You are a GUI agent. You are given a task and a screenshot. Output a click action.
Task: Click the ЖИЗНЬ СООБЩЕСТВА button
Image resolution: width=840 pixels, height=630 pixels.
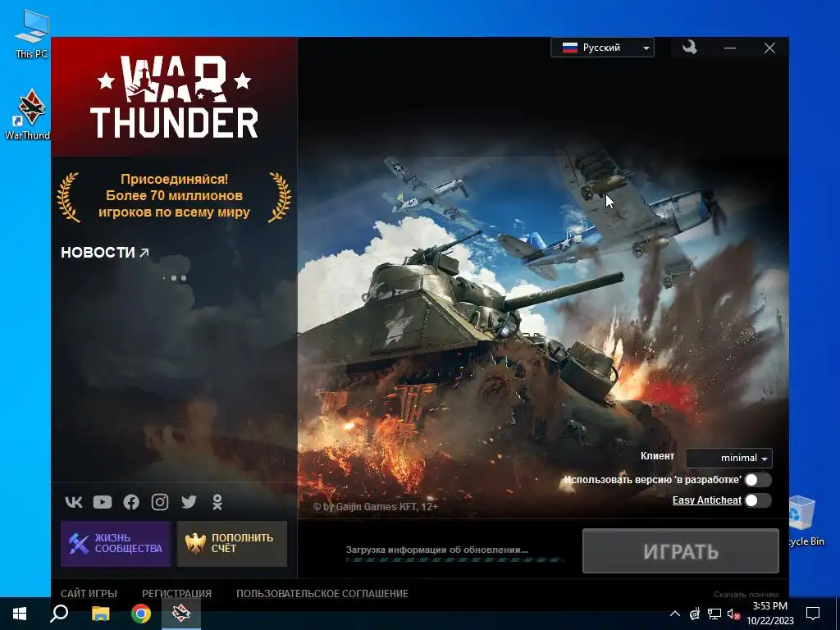pos(116,544)
